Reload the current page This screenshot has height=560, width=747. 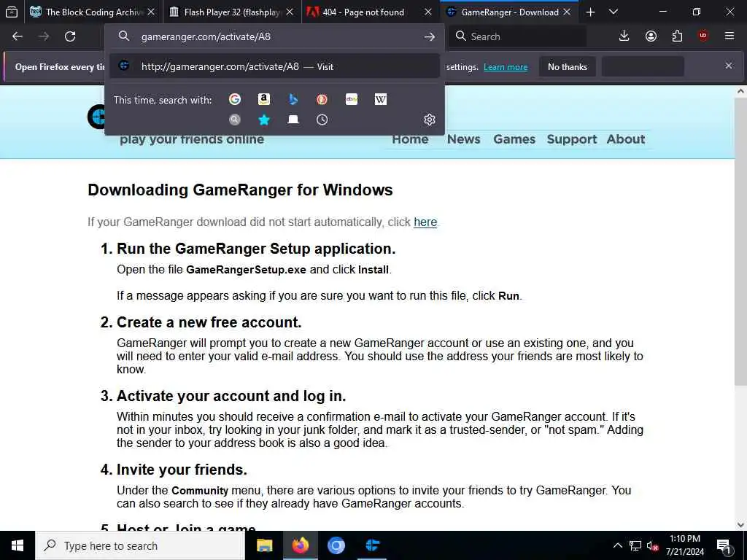tap(70, 36)
